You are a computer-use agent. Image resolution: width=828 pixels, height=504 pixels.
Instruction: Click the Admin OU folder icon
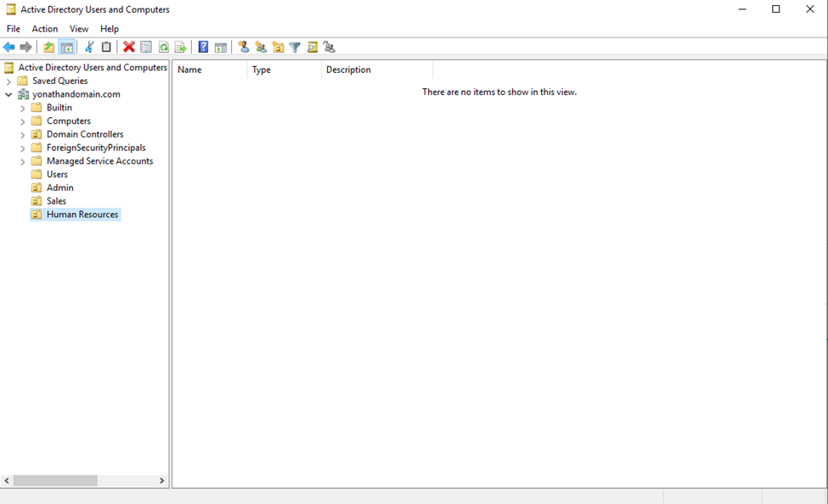click(x=37, y=188)
